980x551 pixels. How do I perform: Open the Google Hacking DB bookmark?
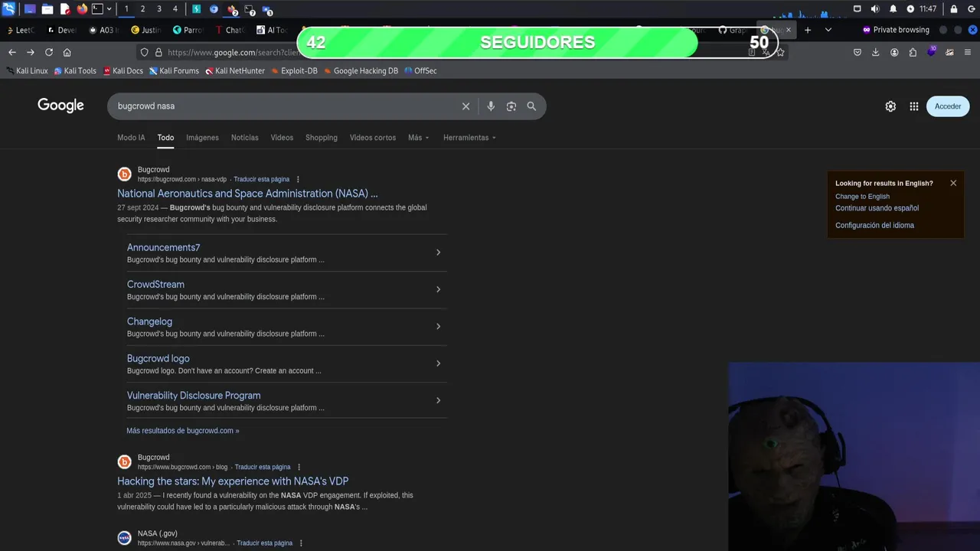pos(361,70)
